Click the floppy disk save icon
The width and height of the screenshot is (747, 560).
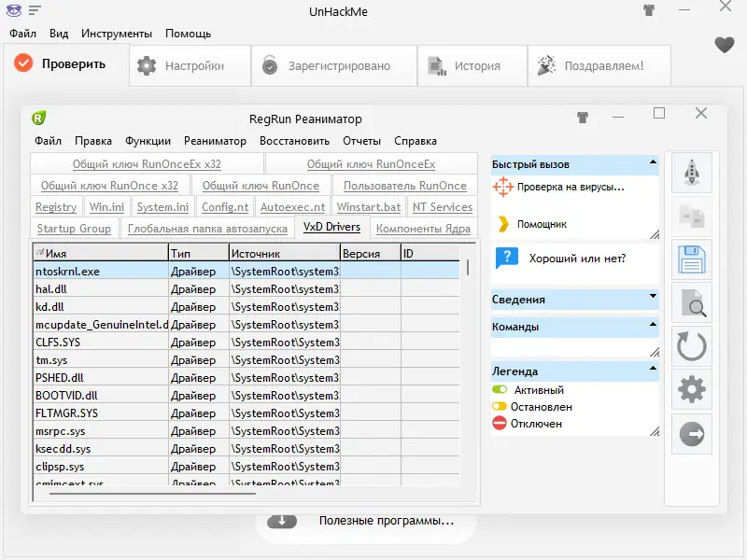[x=691, y=260]
